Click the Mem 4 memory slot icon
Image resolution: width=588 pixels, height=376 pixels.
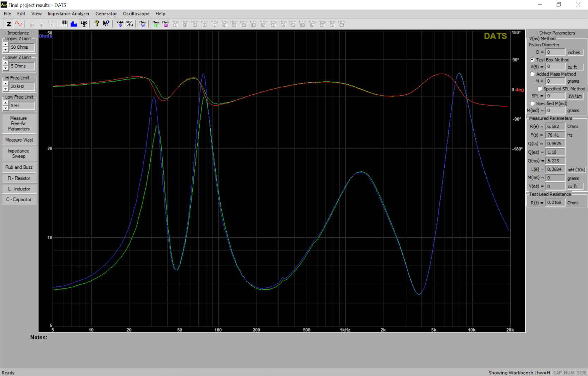click(x=185, y=24)
